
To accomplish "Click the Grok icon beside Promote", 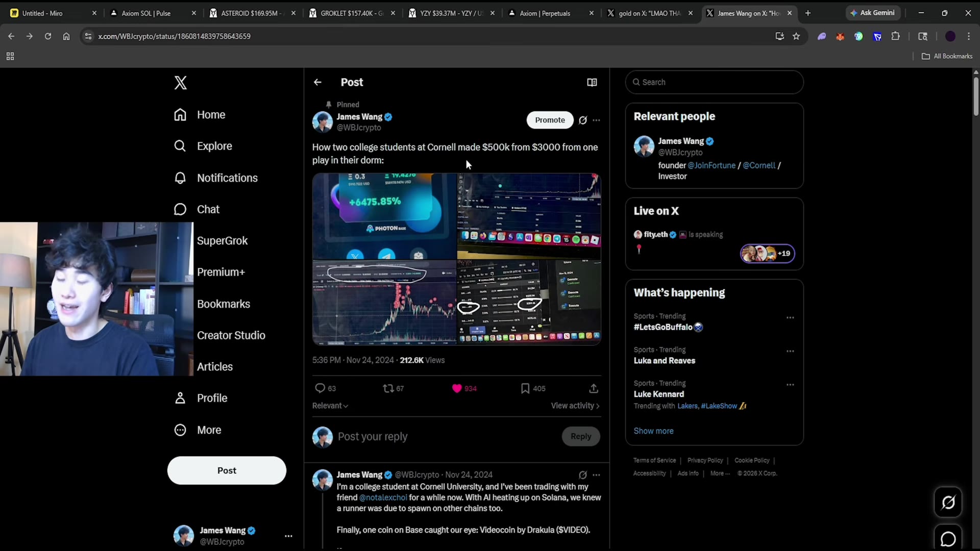I will pyautogui.click(x=582, y=120).
